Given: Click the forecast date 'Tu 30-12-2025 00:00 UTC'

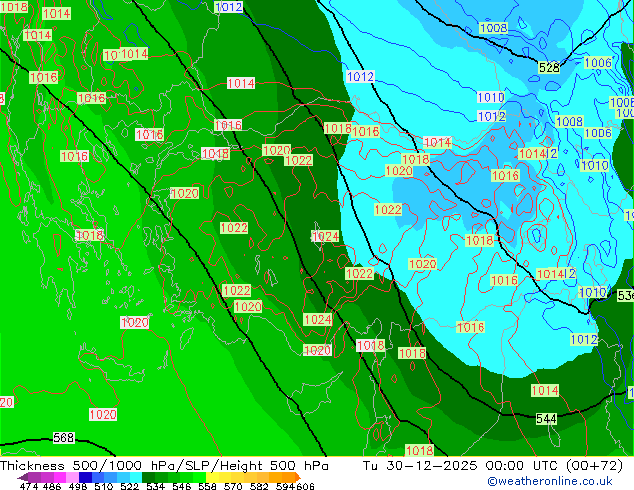Looking at the screenshot, I should tap(463, 466).
